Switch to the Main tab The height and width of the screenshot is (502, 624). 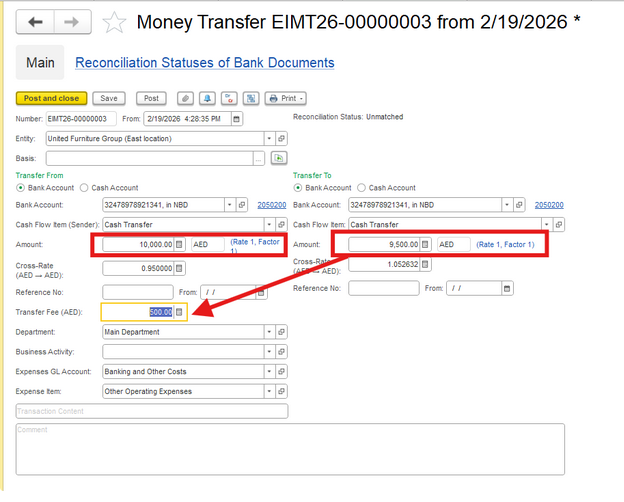40,63
